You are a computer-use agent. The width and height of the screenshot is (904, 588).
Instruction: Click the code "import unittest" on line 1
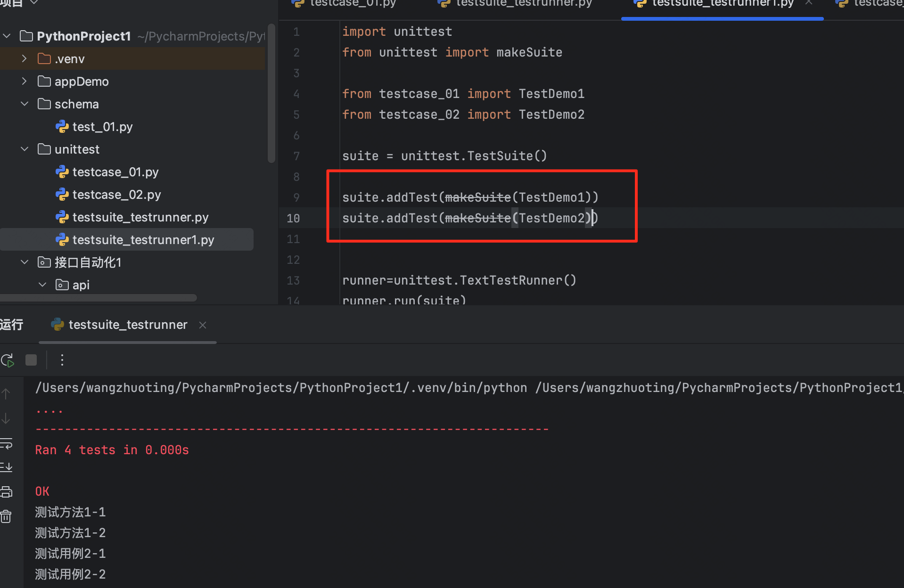(397, 32)
